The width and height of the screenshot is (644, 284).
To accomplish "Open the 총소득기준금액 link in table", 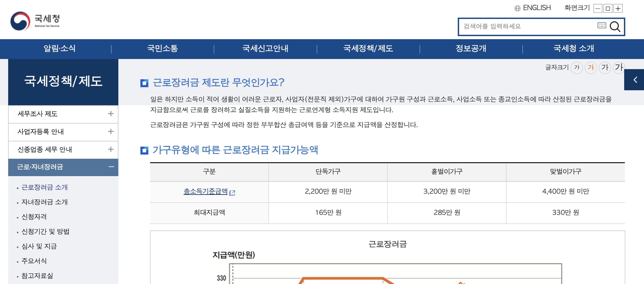I will click(205, 192).
